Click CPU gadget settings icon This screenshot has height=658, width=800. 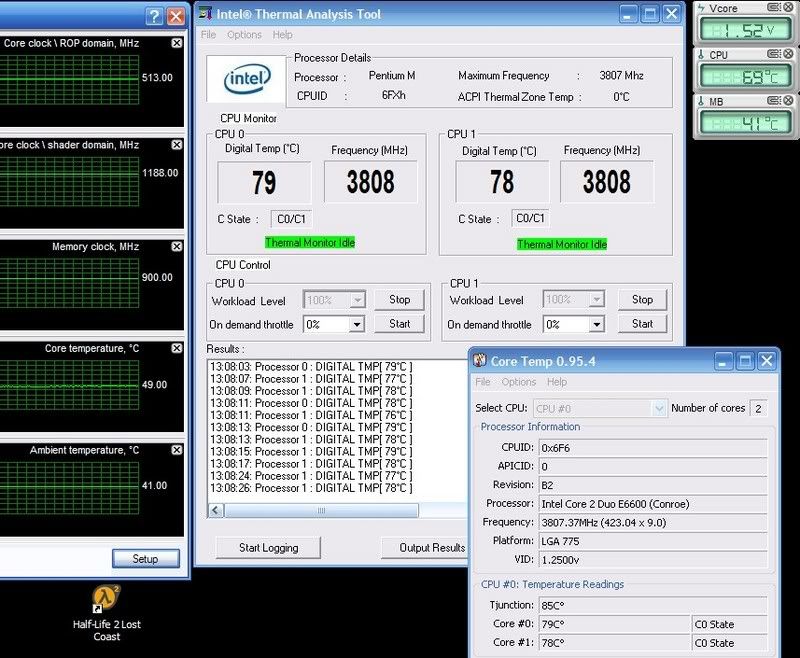pos(774,54)
